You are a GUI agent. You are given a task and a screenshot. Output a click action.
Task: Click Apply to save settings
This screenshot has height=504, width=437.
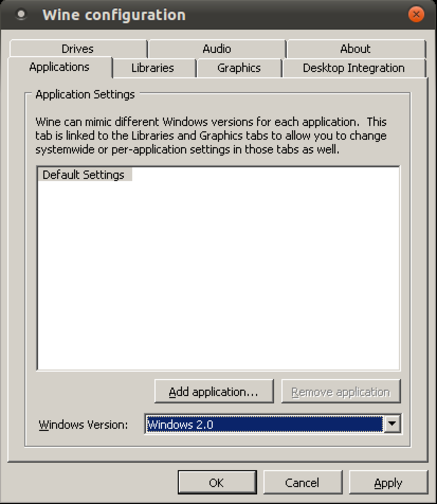388,482
